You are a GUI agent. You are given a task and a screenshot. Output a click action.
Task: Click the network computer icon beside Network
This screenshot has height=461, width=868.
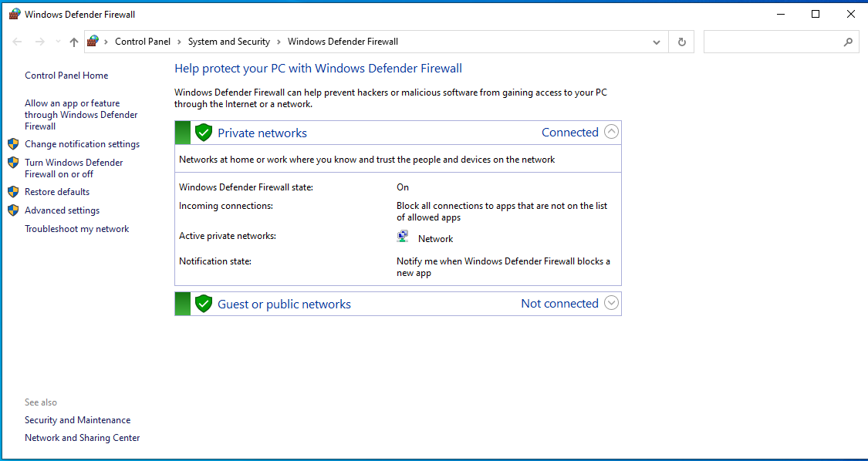coord(403,237)
